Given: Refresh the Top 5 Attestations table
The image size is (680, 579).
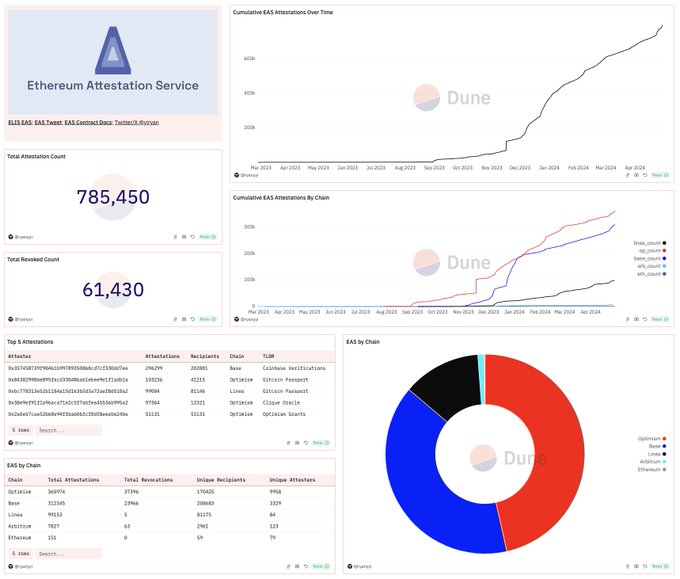Looking at the screenshot, I should (306, 443).
